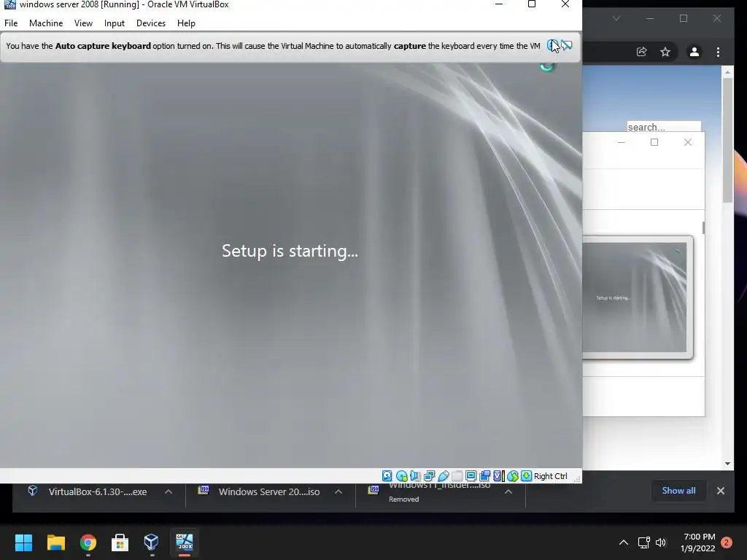Image resolution: width=747 pixels, height=560 pixels.
Task: Click the USB devices status icon
Action: pos(443,475)
